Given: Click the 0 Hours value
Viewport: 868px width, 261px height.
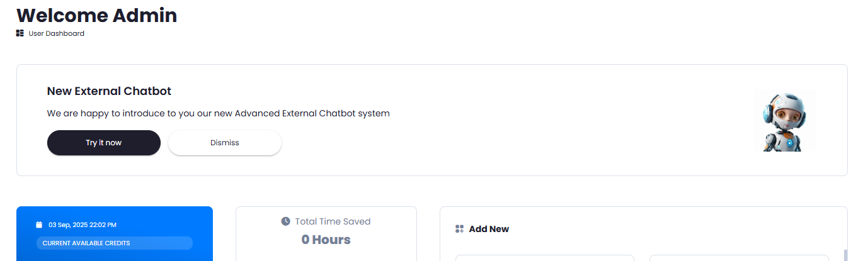Looking at the screenshot, I should point(326,240).
